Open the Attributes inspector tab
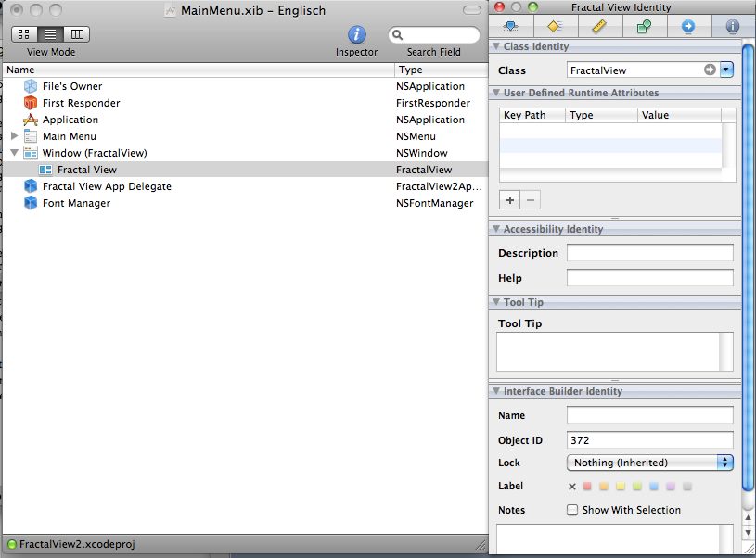The image size is (756, 558). pyautogui.click(x=509, y=27)
